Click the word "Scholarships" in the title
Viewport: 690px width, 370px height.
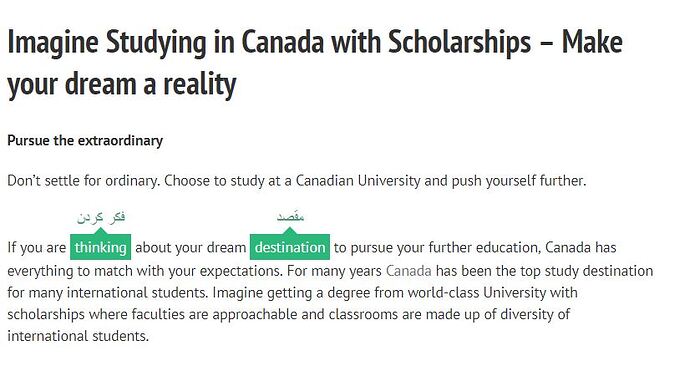click(459, 42)
